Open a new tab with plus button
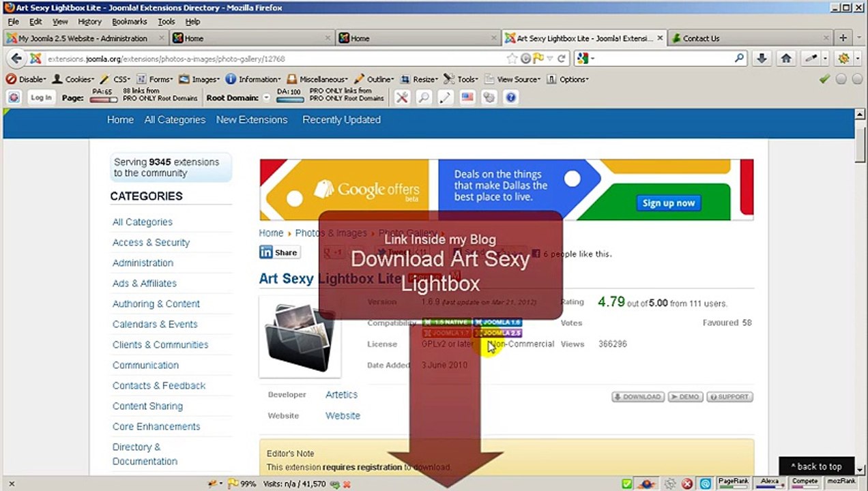 (843, 38)
